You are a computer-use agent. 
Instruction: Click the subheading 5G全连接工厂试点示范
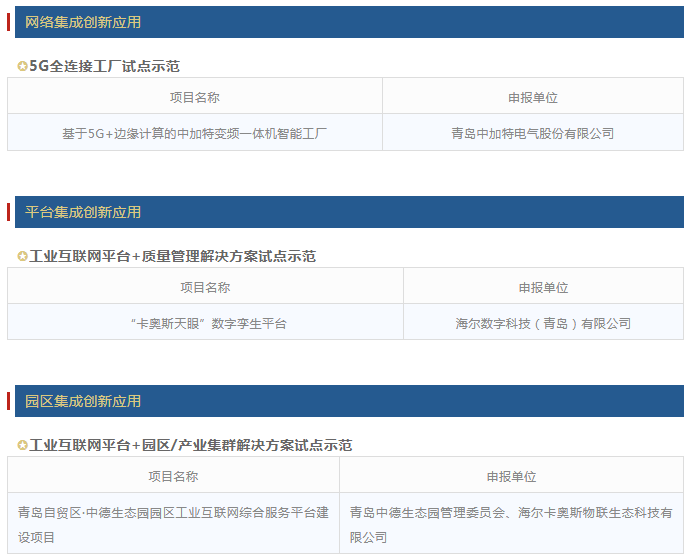click(104, 66)
